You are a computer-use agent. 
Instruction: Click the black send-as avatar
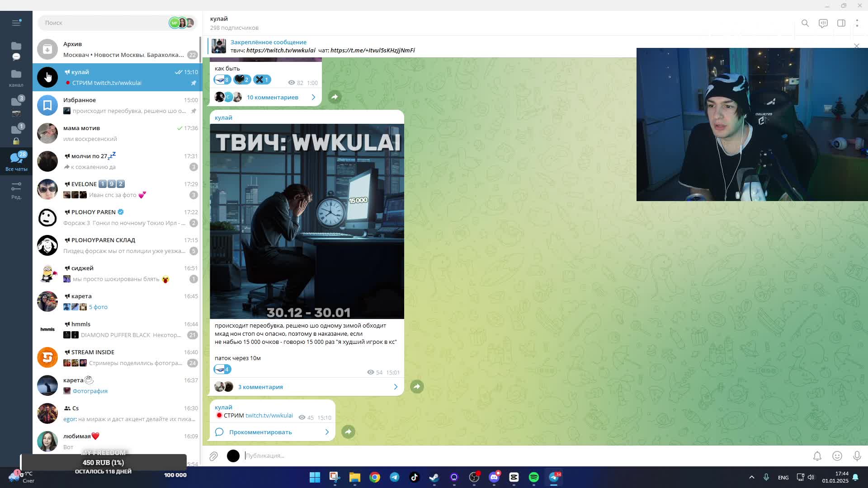pyautogui.click(x=233, y=456)
